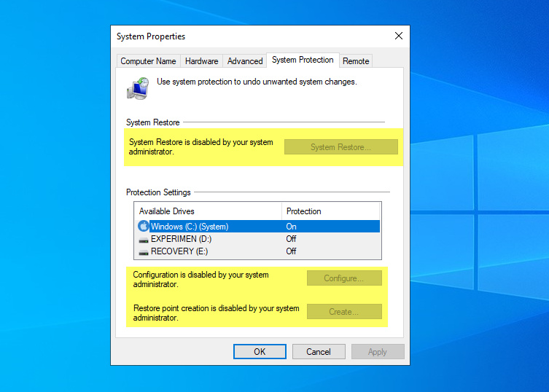Click the Apply button
This screenshot has width=549, height=392.
378,352
